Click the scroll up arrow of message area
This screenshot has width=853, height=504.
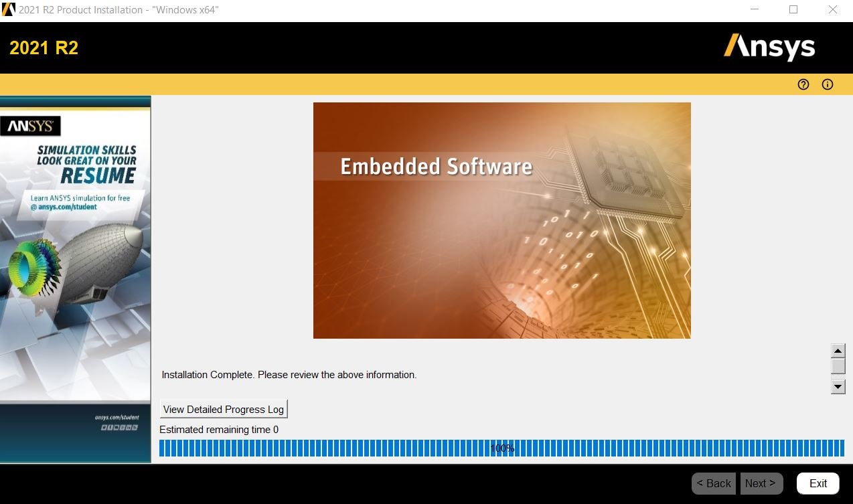[838, 351]
